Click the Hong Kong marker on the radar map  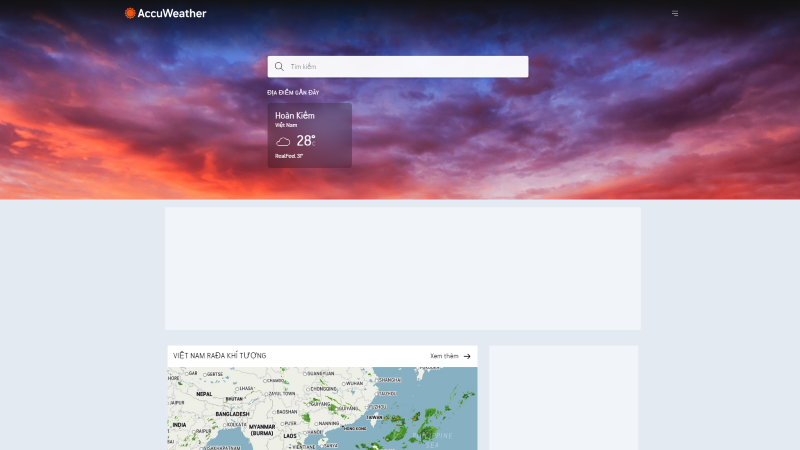coord(343,428)
